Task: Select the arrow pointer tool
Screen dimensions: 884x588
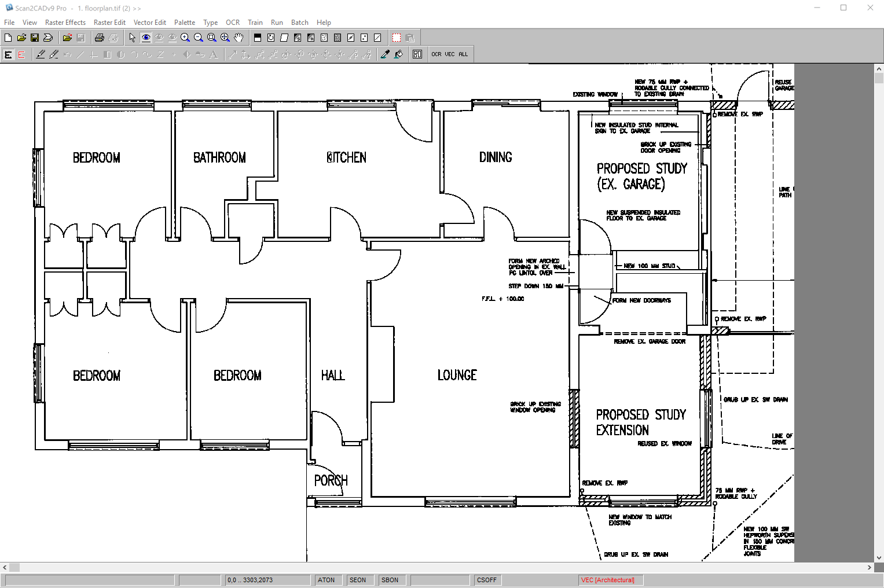Action: click(133, 37)
